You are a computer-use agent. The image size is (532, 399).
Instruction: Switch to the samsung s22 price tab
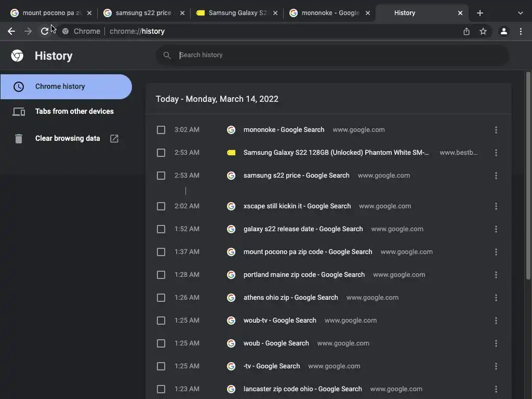click(143, 13)
